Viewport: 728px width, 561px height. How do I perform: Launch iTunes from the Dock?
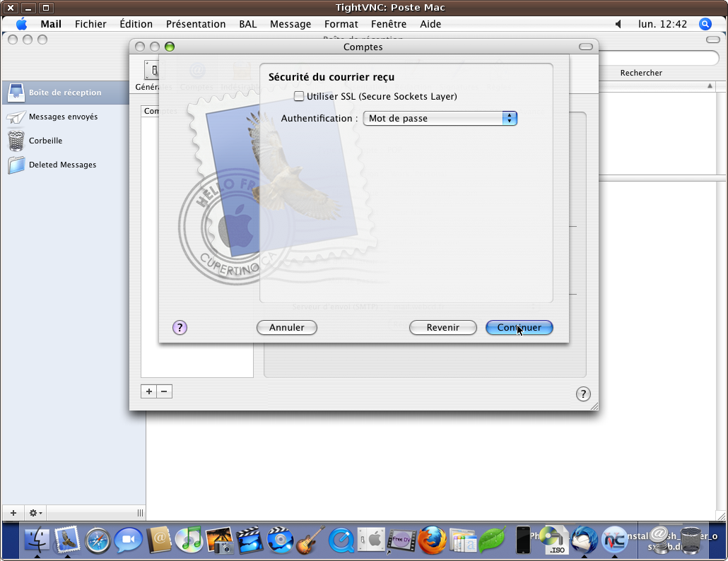pyautogui.click(x=189, y=540)
